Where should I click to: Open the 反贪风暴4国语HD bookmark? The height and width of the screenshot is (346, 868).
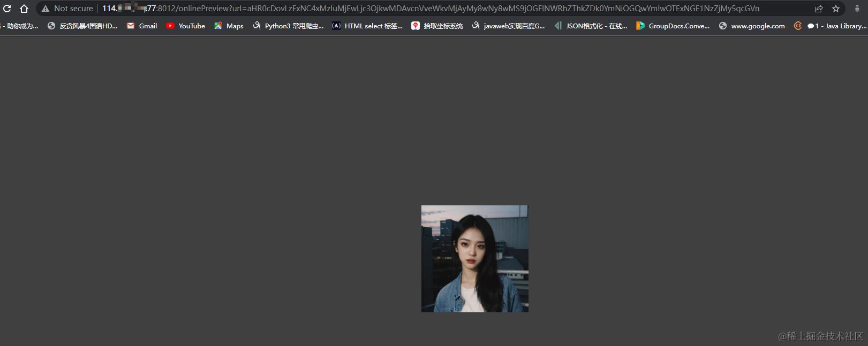(x=82, y=26)
